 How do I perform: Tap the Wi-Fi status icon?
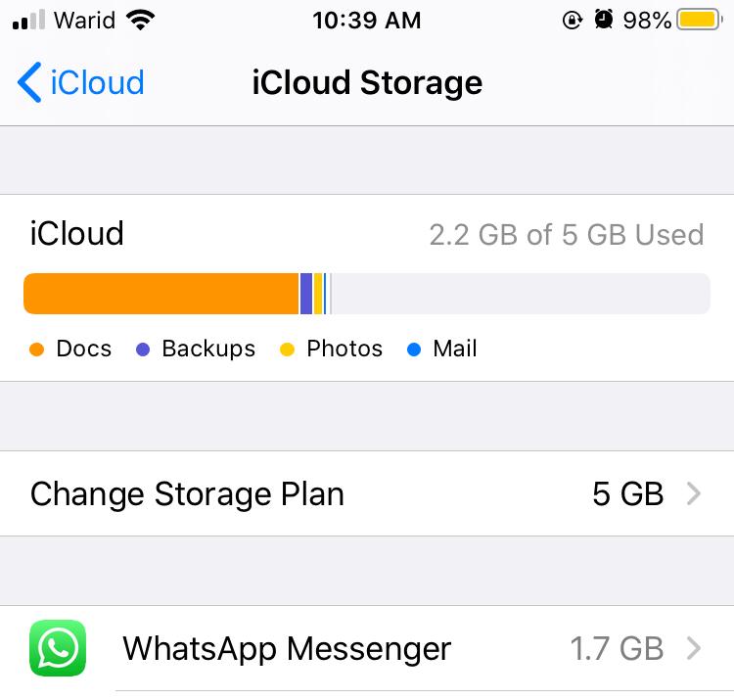click(140, 21)
